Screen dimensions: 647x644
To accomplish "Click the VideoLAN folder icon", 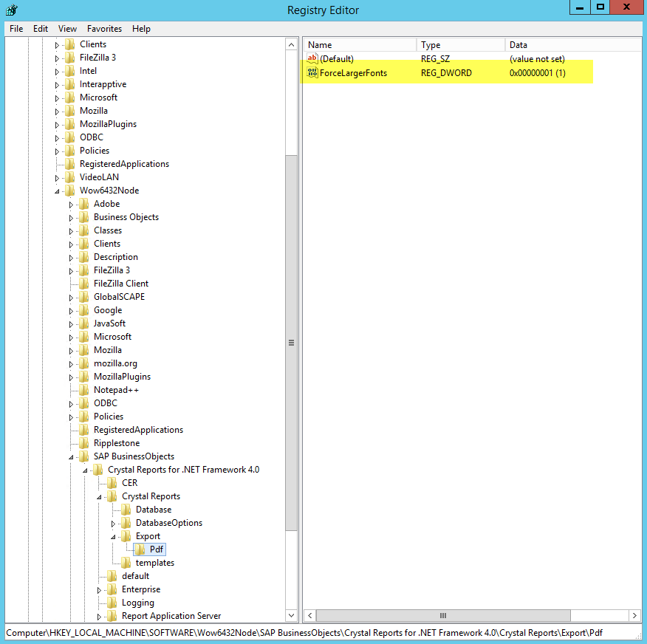I will [69, 177].
